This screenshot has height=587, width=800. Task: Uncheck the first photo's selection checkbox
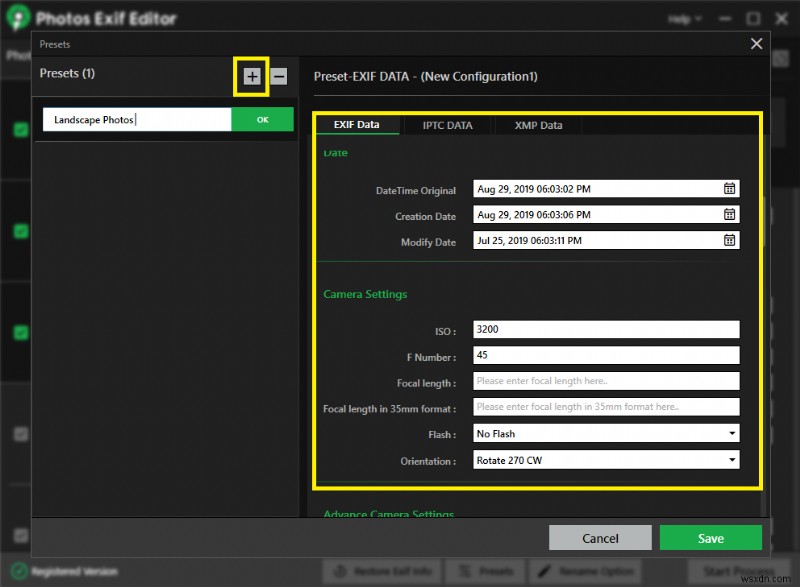[22, 129]
